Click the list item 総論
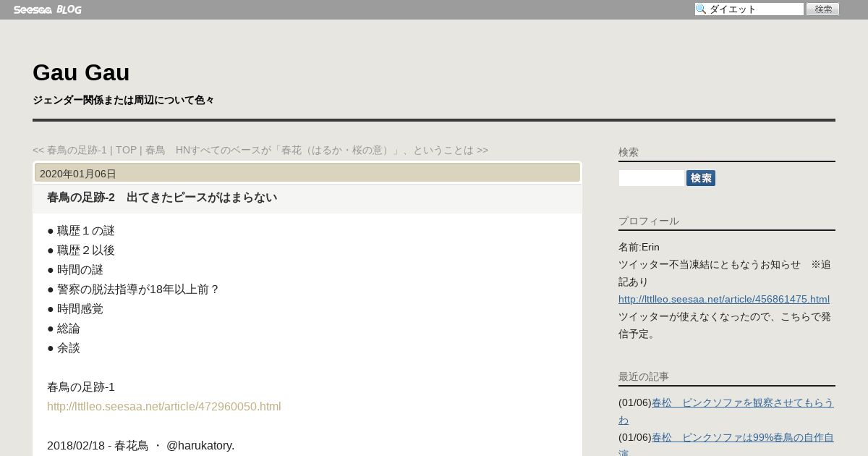Image resolution: width=868 pixels, height=456 pixels. click(64, 328)
